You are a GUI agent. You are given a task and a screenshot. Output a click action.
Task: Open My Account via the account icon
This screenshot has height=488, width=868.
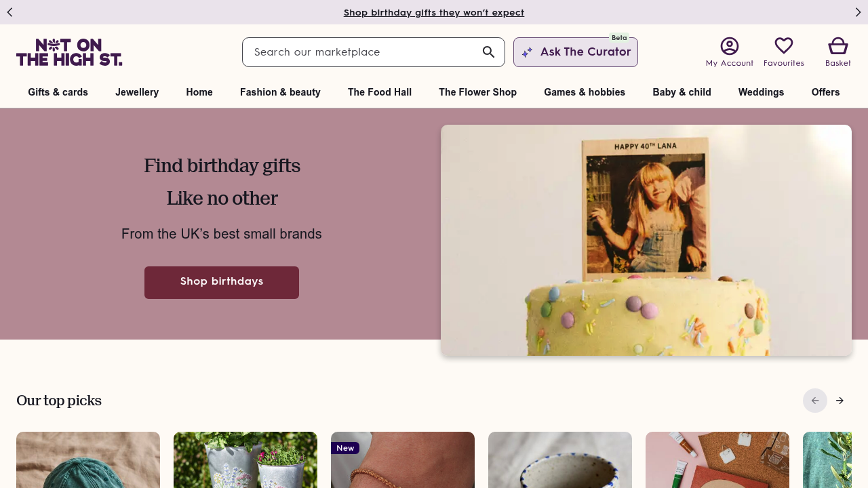pyautogui.click(x=729, y=46)
